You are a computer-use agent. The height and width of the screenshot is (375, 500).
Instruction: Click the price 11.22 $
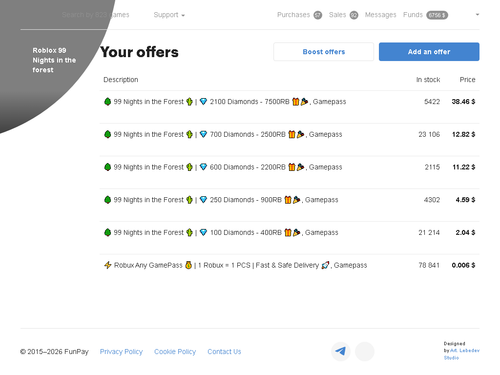click(x=464, y=167)
